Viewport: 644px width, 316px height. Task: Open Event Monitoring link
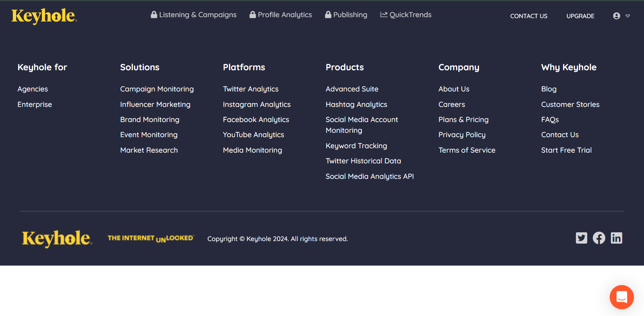click(149, 135)
